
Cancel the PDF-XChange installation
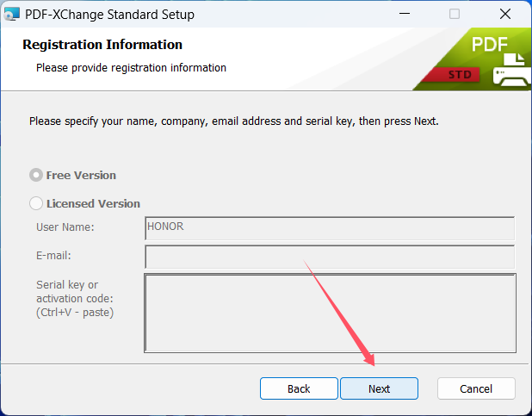click(476, 388)
